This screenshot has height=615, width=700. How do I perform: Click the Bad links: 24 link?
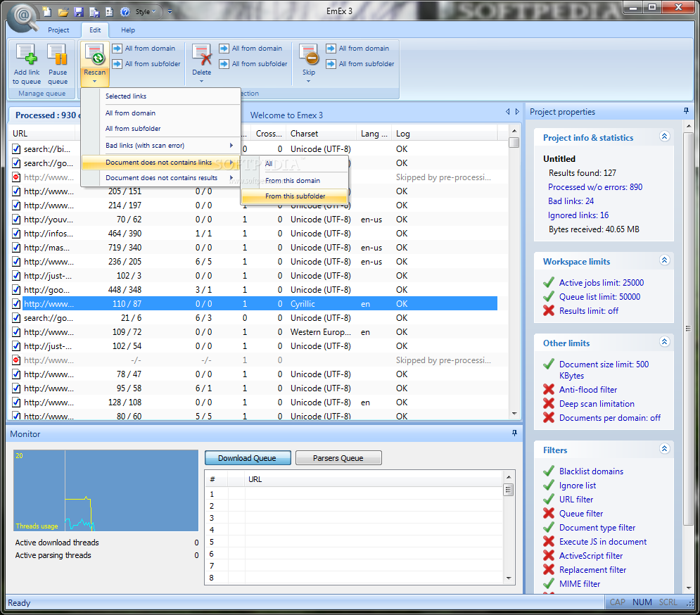point(571,201)
